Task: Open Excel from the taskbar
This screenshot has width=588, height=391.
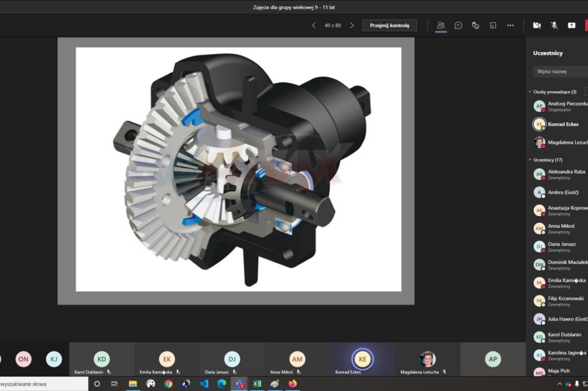Action: [258, 384]
